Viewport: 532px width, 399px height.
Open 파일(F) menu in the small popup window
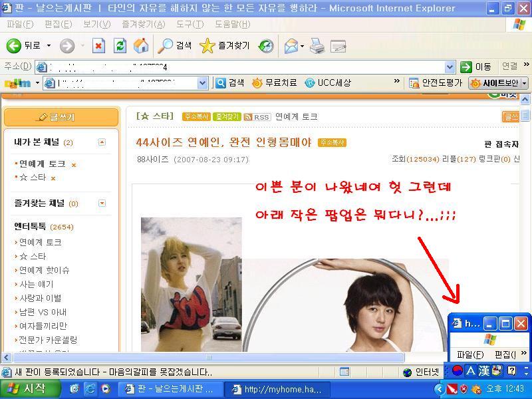coord(470,354)
